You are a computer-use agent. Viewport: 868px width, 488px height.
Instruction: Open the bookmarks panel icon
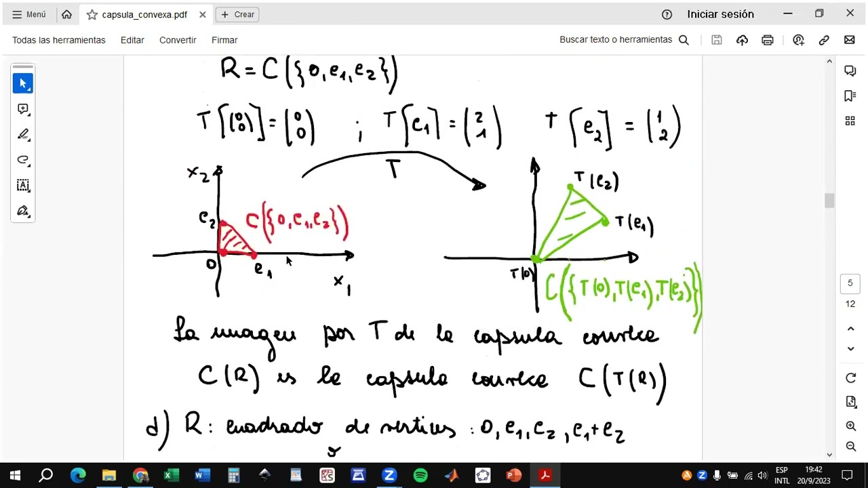[850, 96]
